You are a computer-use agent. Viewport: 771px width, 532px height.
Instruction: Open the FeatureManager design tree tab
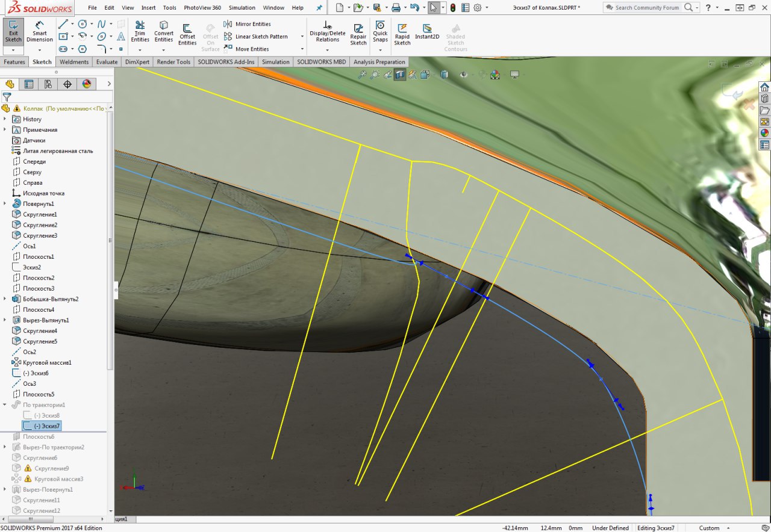[x=10, y=84]
